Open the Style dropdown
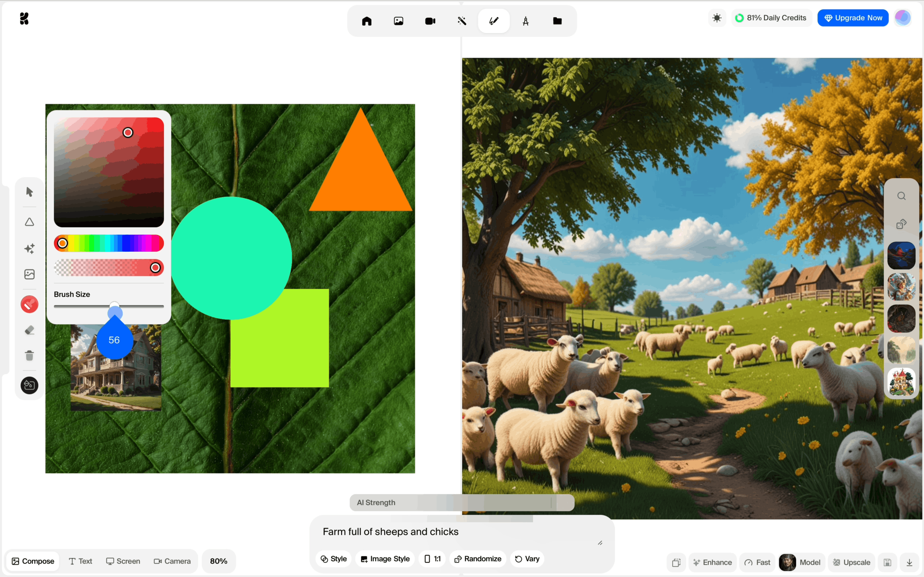This screenshot has width=924, height=577. [333, 559]
